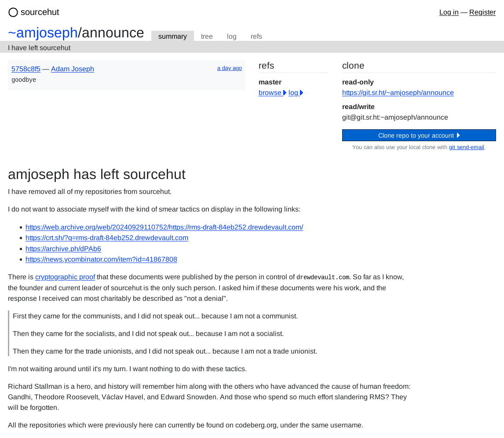Open the Register link

(x=482, y=12)
